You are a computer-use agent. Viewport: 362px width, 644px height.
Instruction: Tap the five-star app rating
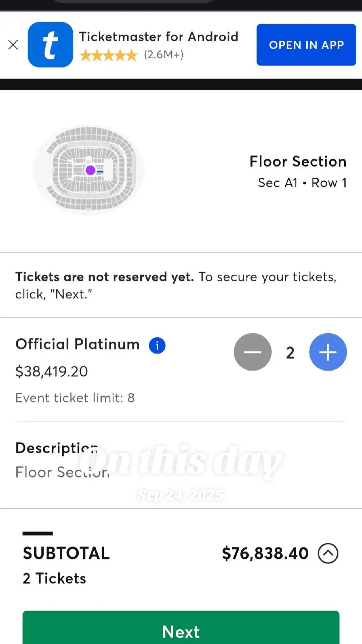[x=109, y=55]
